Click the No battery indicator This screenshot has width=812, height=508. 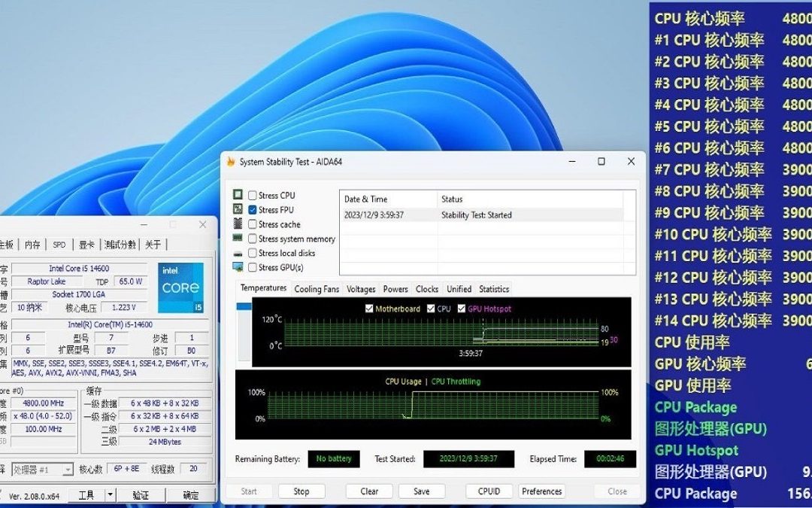tap(334, 459)
